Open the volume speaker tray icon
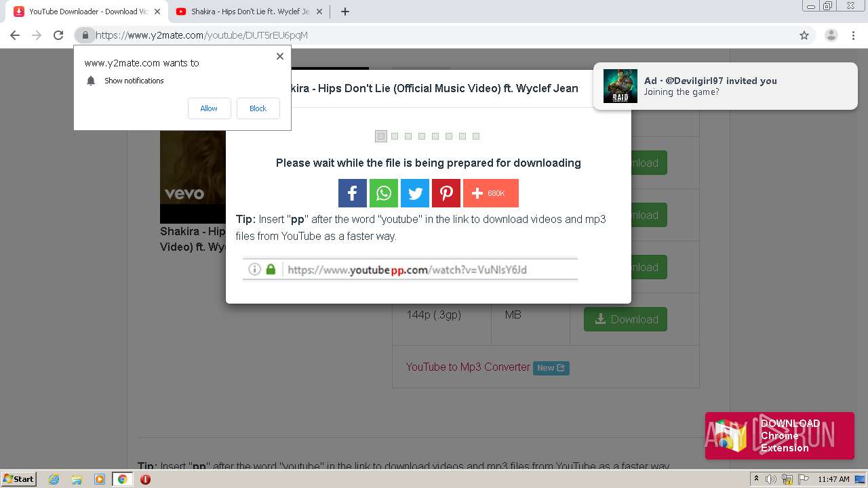 click(x=772, y=479)
